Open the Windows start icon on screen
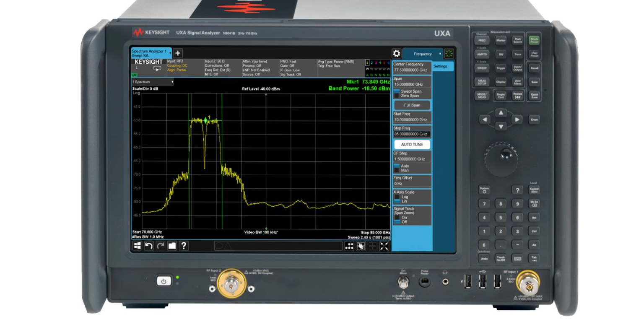The width and height of the screenshot is (644, 322). (138, 246)
